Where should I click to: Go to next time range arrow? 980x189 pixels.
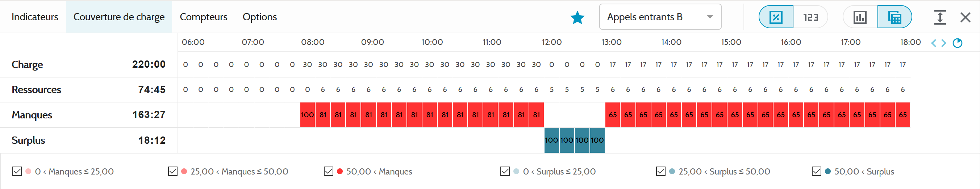944,43
